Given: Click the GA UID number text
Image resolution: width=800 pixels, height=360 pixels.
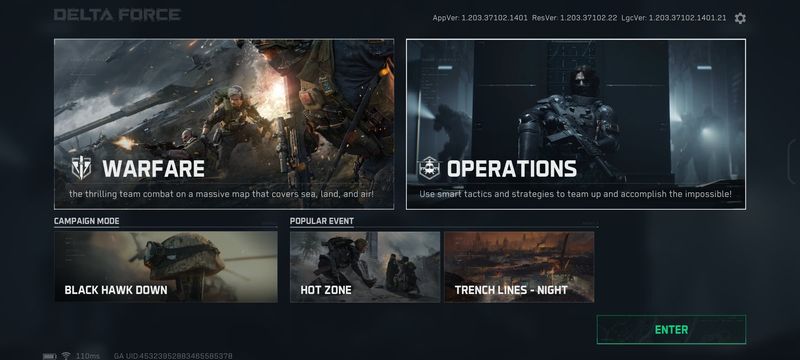Looking at the screenshot, I should point(173,356).
